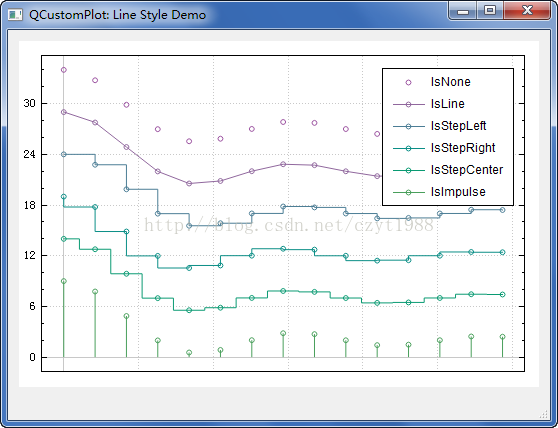Image resolution: width=558 pixels, height=428 pixels.
Task: Click the lsLine legend line icon
Action: click(x=409, y=105)
